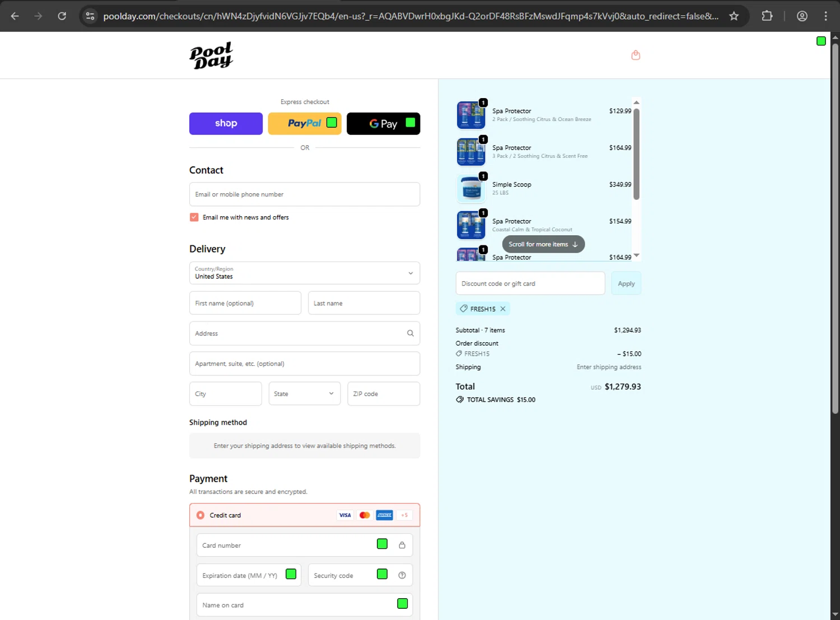Focus Email or mobile phone number field
The width and height of the screenshot is (840, 620).
tap(305, 194)
